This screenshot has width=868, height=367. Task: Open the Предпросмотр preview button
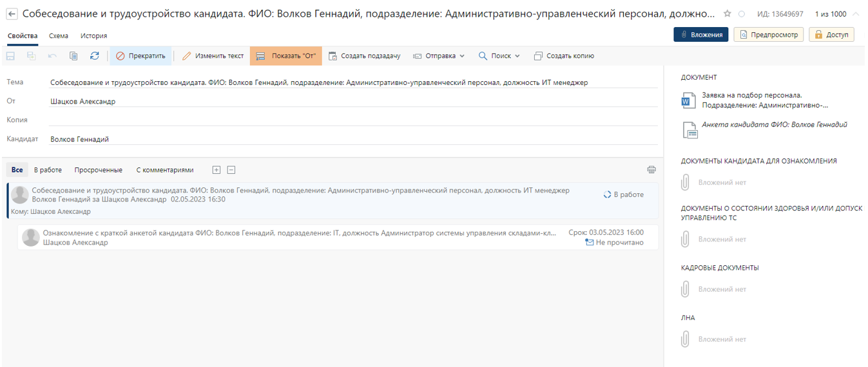click(768, 35)
